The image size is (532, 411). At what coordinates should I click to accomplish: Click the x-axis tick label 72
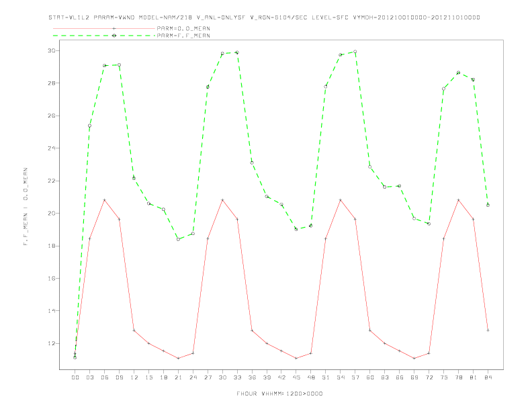[429, 377]
